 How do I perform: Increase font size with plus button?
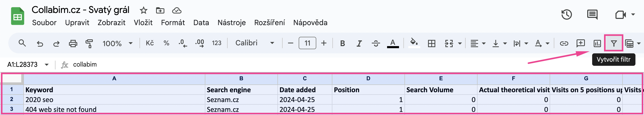click(324, 43)
